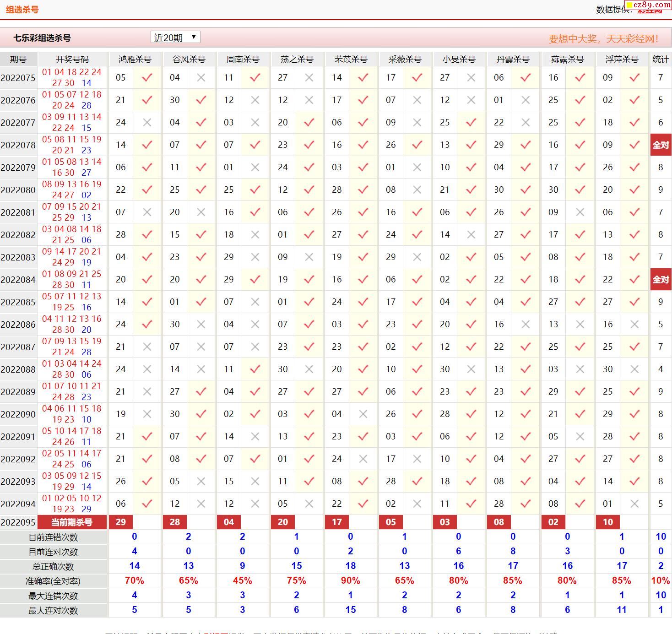Click the cross mark for 荡之杀号 in row 2022075
This screenshot has height=634, width=672.
coord(309,78)
